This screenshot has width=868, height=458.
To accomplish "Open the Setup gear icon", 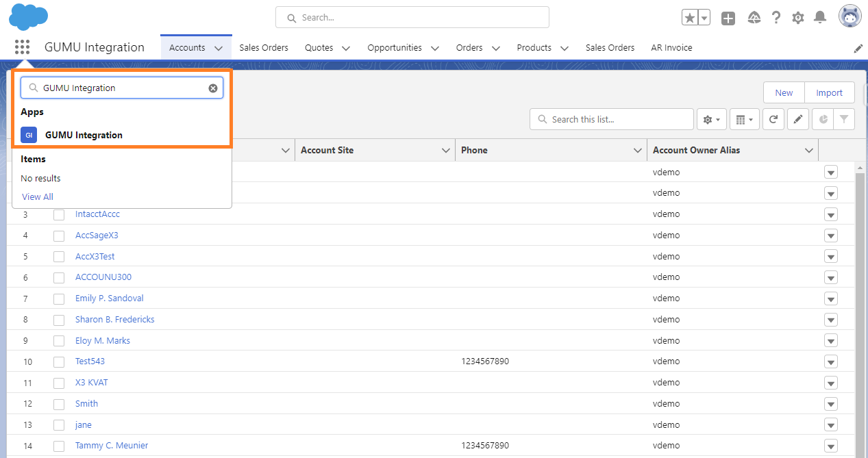I will (x=798, y=18).
